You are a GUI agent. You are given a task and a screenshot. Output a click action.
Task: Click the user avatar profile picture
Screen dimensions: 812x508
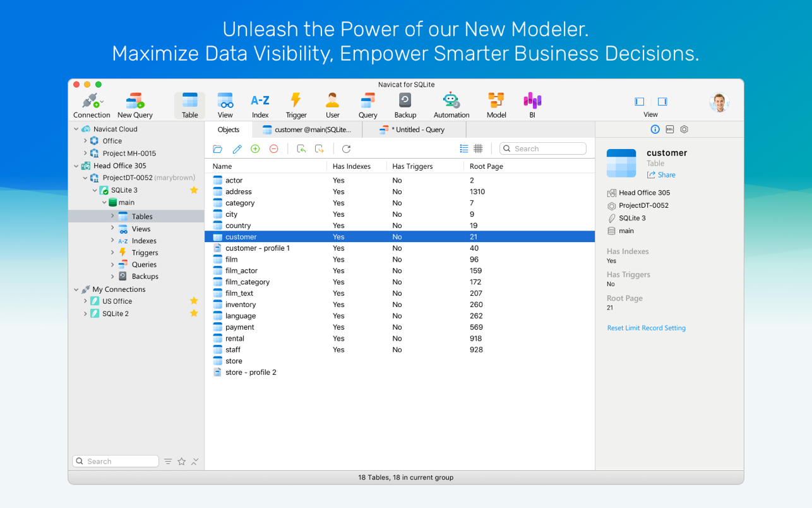tap(719, 102)
